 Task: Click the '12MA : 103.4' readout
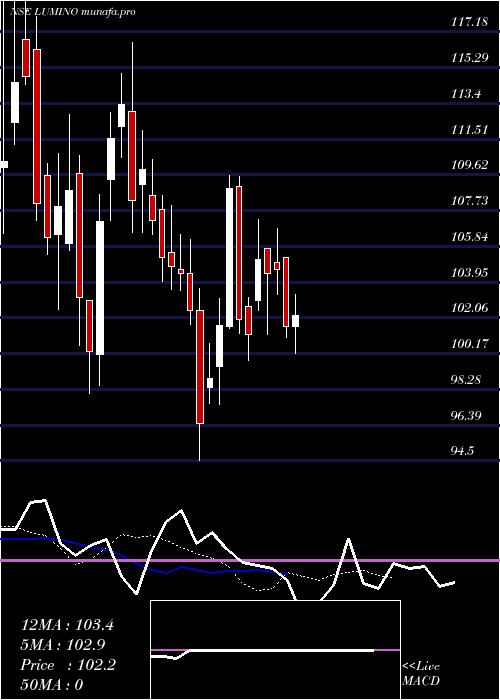click(x=67, y=625)
